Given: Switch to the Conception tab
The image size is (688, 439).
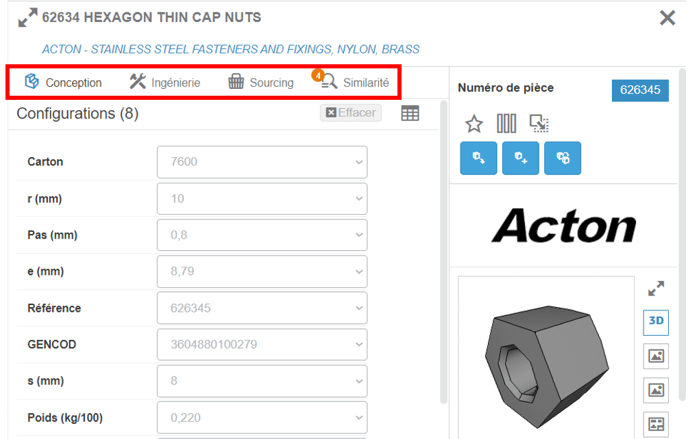Looking at the screenshot, I should 63,82.
